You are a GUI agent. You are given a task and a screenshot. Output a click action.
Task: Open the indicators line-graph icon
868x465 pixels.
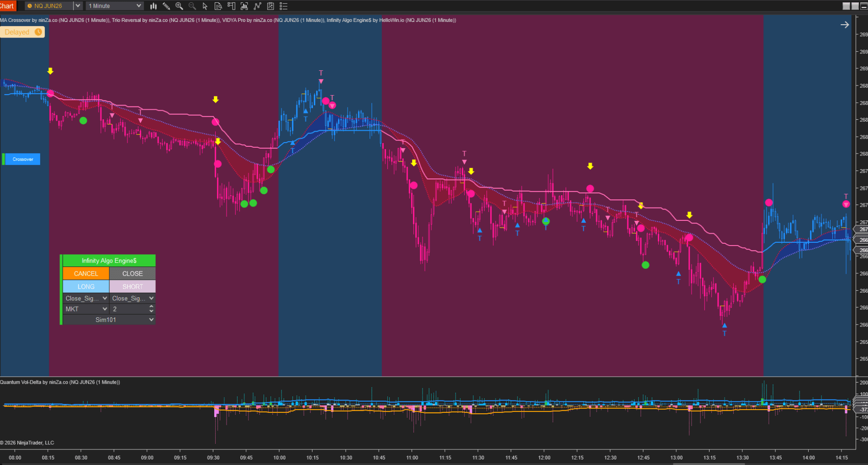(258, 6)
